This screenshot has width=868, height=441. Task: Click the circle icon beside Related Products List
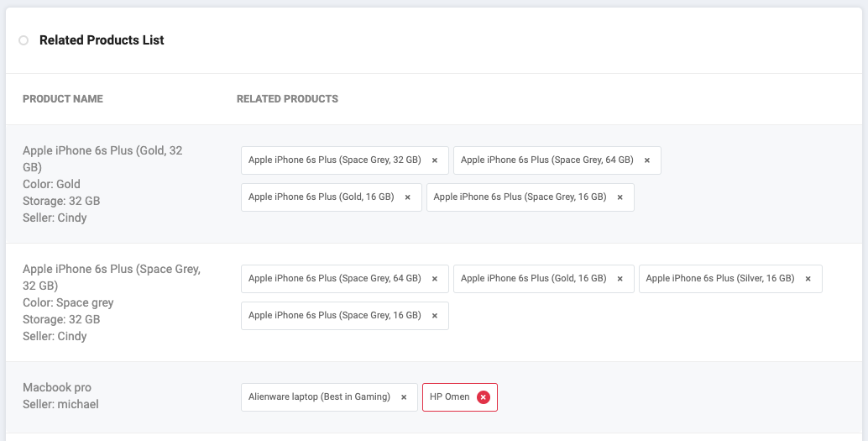coord(24,40)
